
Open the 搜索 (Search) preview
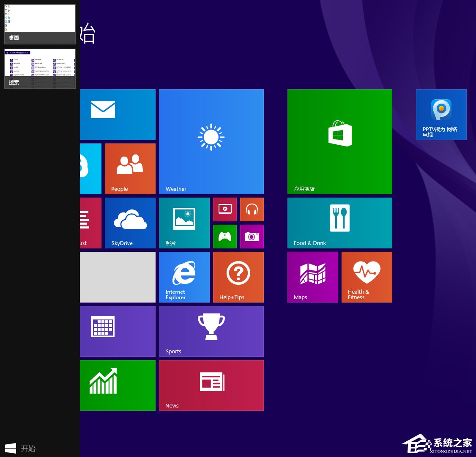pyautogui.click(x=39, y=68)
